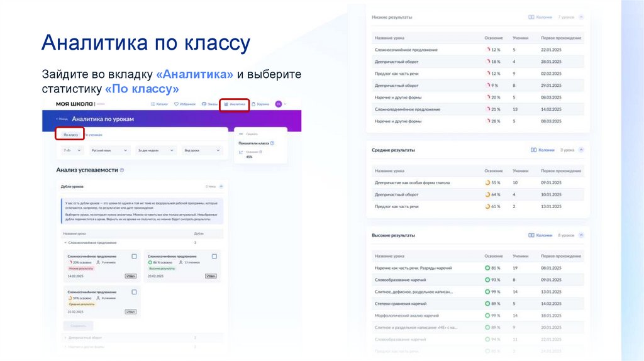Click badge button on card dated 22.02.2025
The image size is (644, 361).
(x=130, y=312)
